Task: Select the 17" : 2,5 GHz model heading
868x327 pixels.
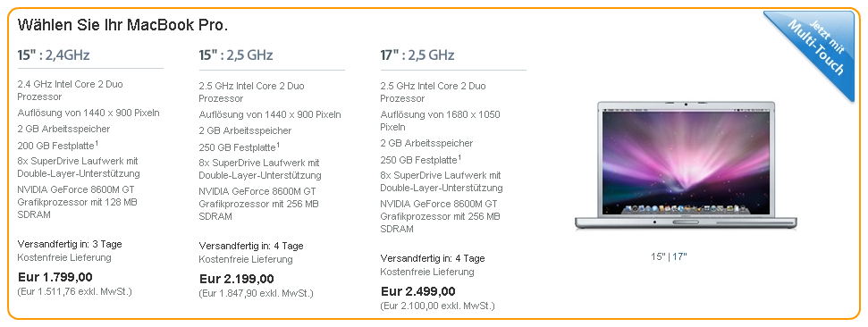Action: (x=417, y=55)
